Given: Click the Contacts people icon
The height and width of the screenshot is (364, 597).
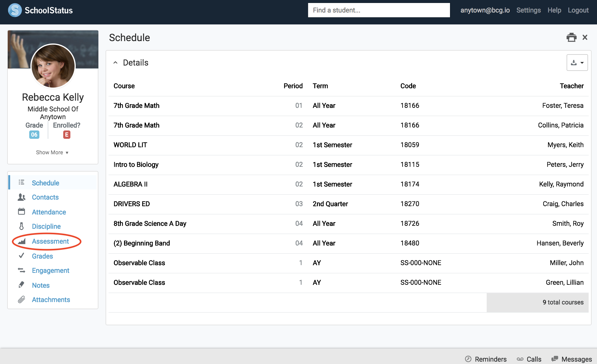Looking at the screenshot, I should 21,197.
